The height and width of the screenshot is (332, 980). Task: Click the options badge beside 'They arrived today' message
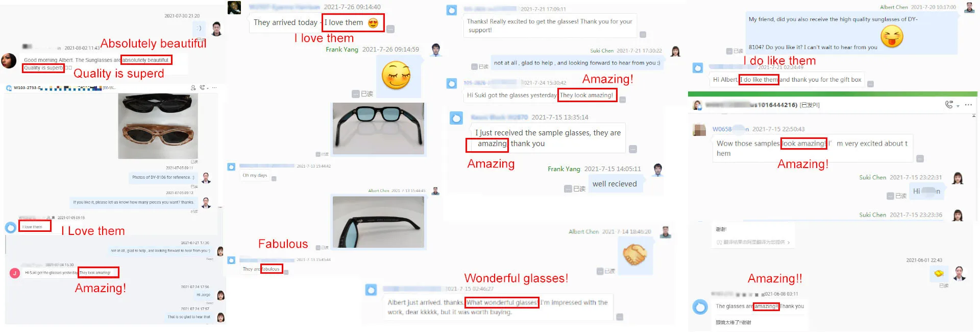click(x=390, y=29)
